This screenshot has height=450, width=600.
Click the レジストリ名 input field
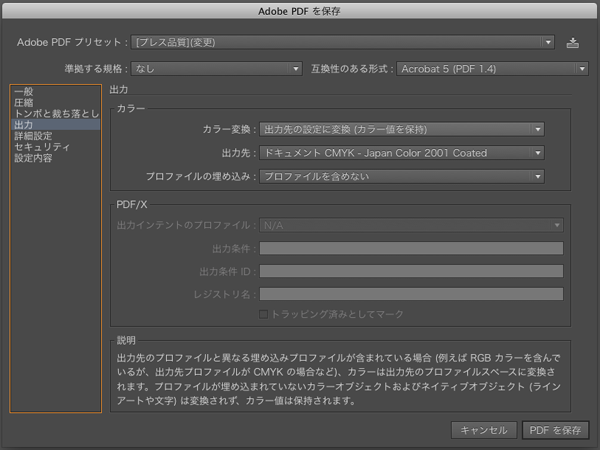point(411,294)
